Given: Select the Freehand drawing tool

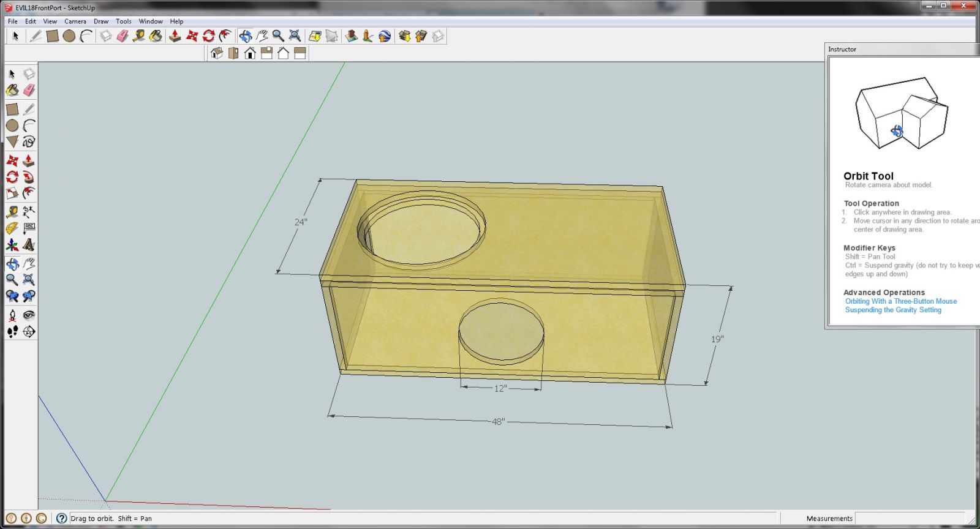Looking at the screenshot, I should pos(29,142).
